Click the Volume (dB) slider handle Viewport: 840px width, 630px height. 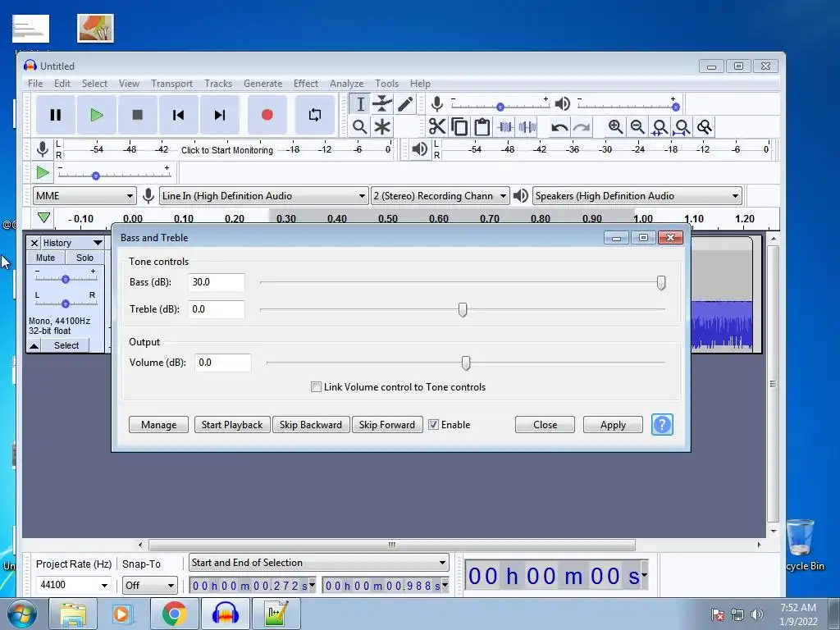466,363
